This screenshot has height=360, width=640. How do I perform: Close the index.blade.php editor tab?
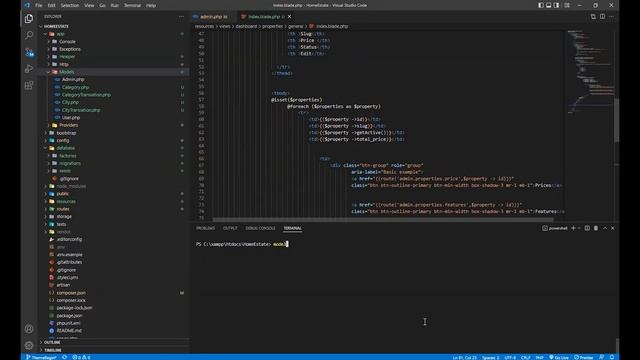pos(289,16)
